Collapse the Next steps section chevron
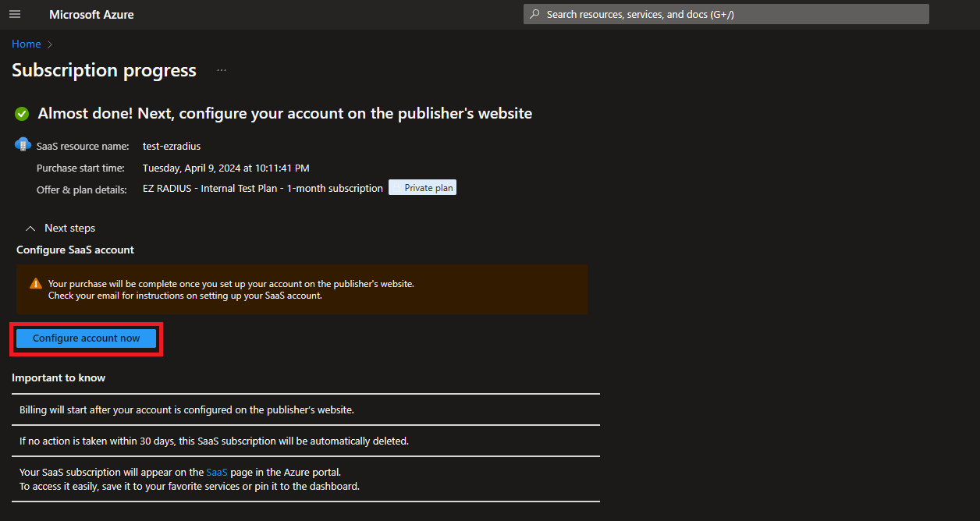The height and width of the screenshot is (521, 980). [x=30, y=229]
